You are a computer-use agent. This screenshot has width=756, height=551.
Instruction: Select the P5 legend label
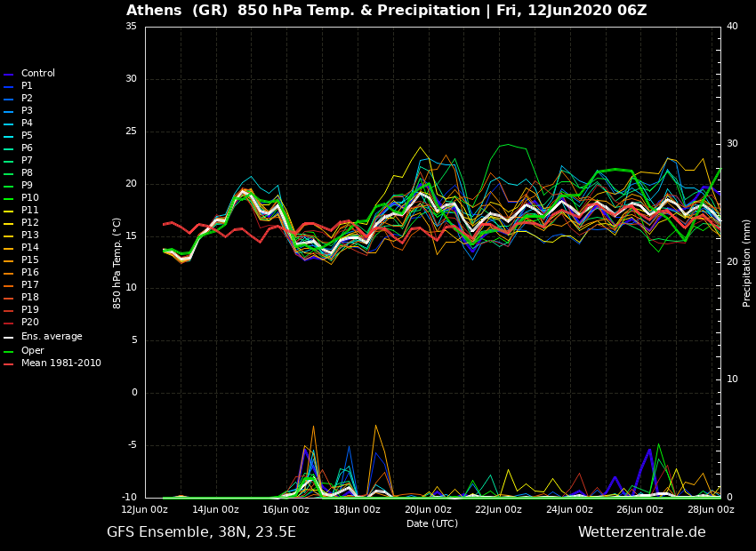click(27, 136)
